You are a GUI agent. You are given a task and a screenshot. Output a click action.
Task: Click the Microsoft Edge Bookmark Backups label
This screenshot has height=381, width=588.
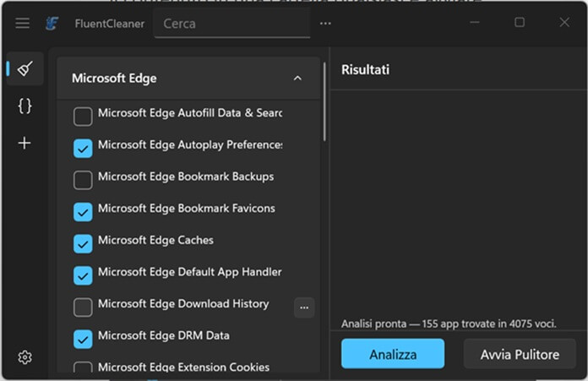coord(186,177)
